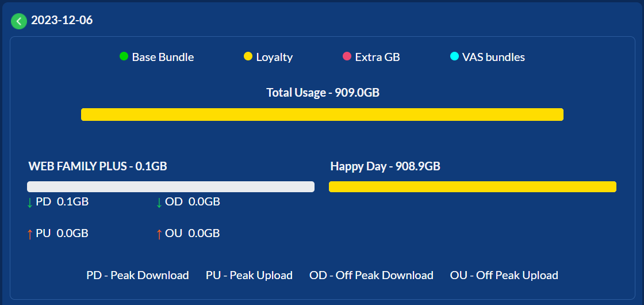The width and height of the screenshot is (644, 305).
Task: Click the yellow Loyalty legend dot
Action: 248,56
